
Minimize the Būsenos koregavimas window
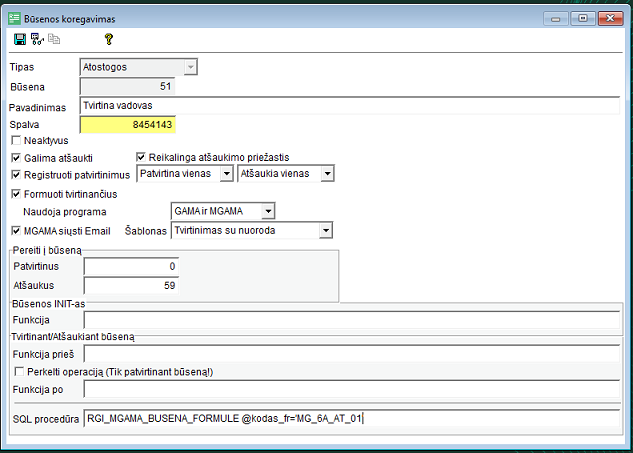point(556,18)
